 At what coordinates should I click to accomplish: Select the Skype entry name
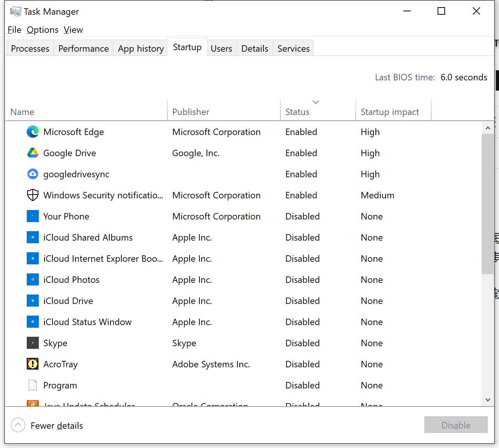point(55,343)
